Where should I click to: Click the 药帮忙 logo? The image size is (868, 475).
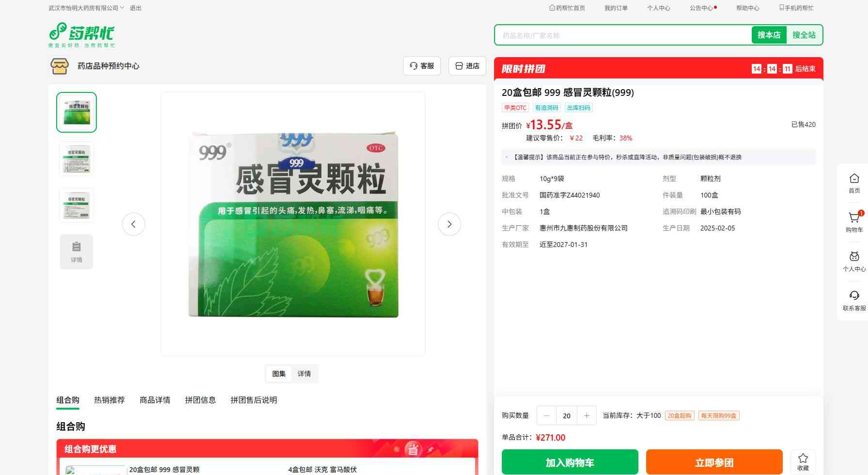[81, 34]
